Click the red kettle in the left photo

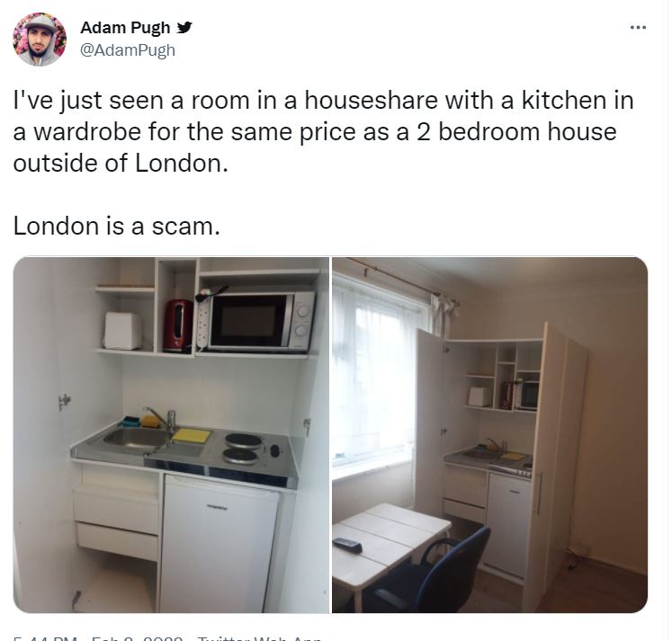178,325
